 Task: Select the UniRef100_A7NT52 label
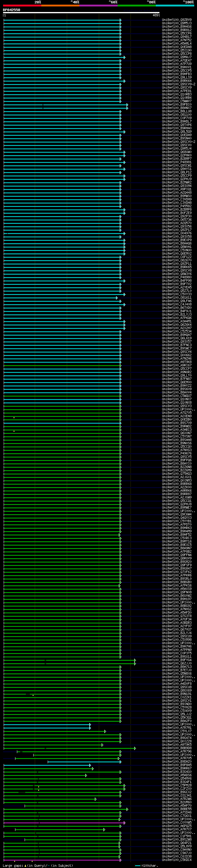click(177, 40)
